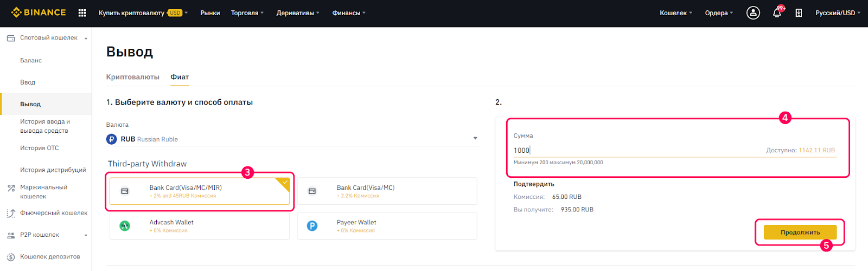
Task: Click the USD badge in header
Action: (x=175, y=13)
